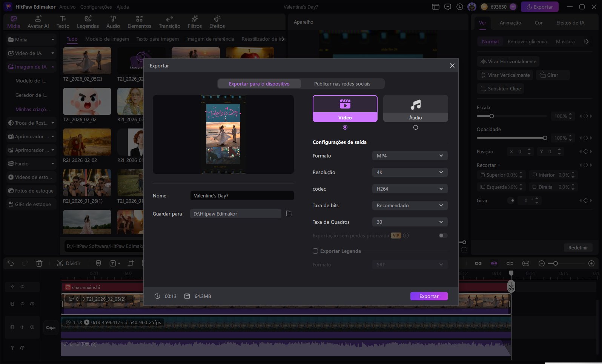The width and height of the screenshot is (602, 364).
Task: Toggle Exportação sem perdas priorizada switch
Action: [x=443, y=236]
